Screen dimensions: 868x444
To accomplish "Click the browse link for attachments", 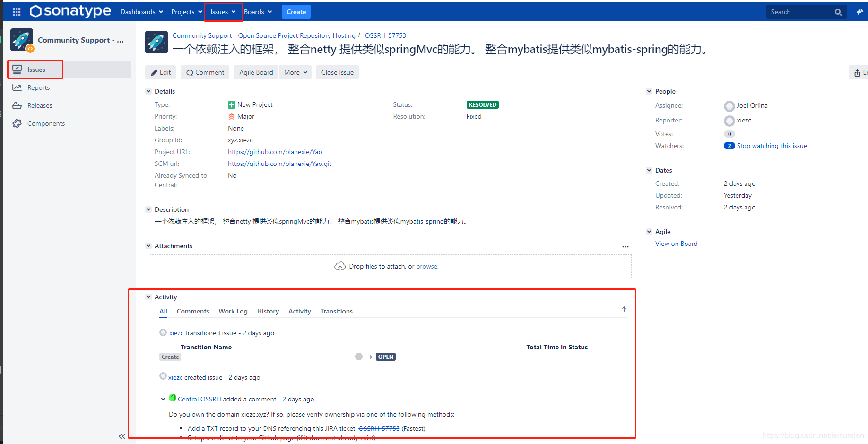I will [427, 266].
